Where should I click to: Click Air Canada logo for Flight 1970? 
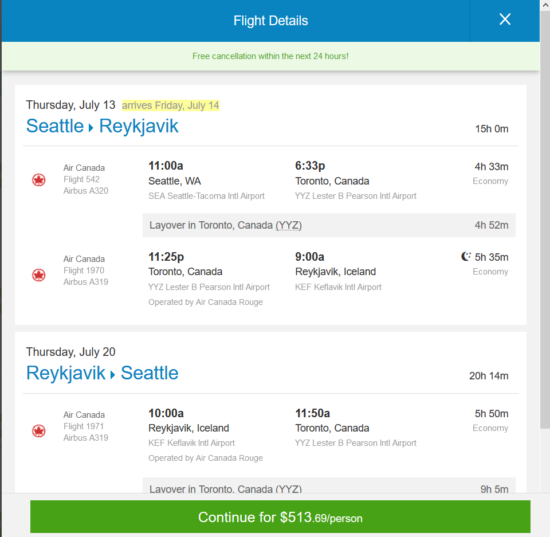[x=39, y=275]
